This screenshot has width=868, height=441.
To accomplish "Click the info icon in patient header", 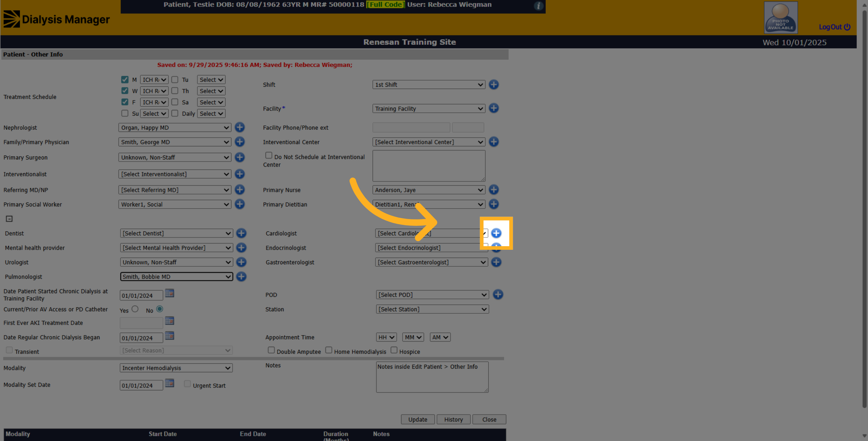I will tap(539, 6).
